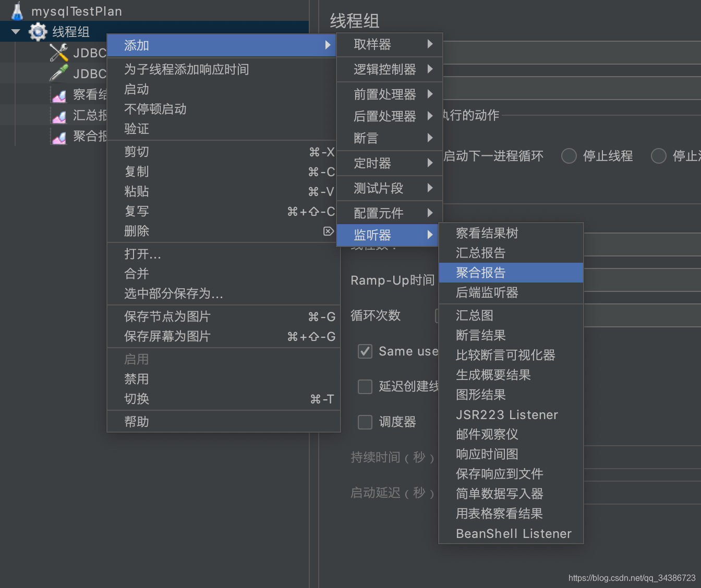Image resolution: width=701 pixels, height=588 pixels.
Task: Expand the 前置处理器 submenu
Action: (x=390, y=94)
